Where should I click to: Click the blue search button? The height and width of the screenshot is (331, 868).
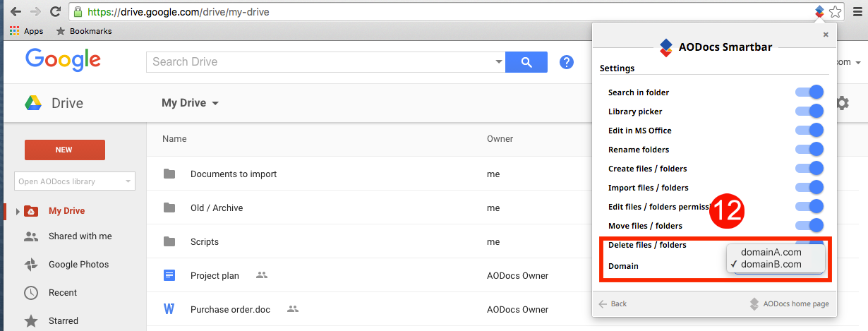(526, 62)
